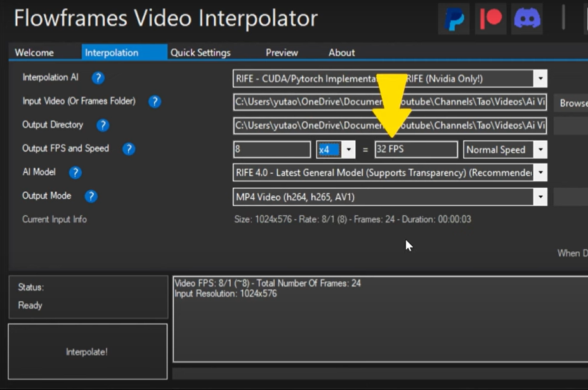The image size is (588, 390).
Task: Switch to the Welcome tab
Action: click(34, 53)
